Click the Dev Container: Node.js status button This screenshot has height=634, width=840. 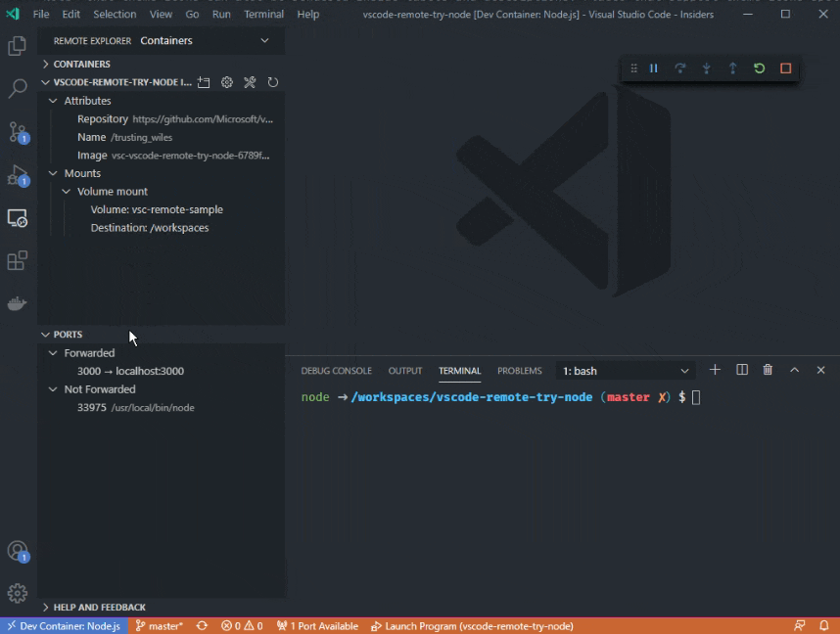pyautogui.click(x=63, y=626)
